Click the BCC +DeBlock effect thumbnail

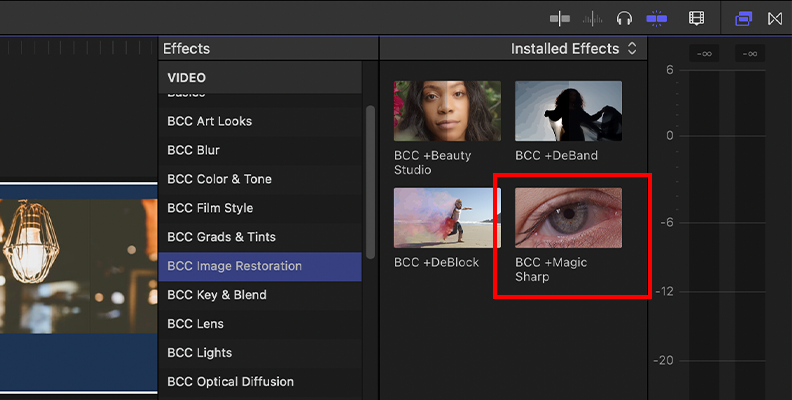pos(447,218)
